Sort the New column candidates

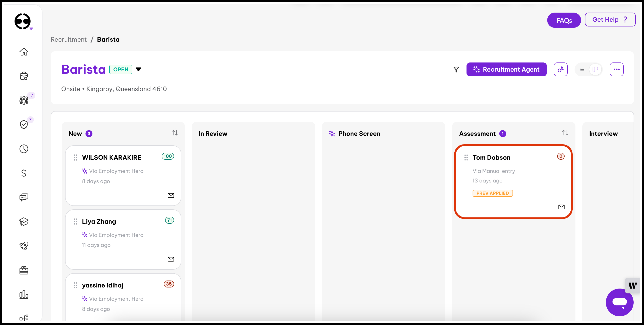click(175, 133)
